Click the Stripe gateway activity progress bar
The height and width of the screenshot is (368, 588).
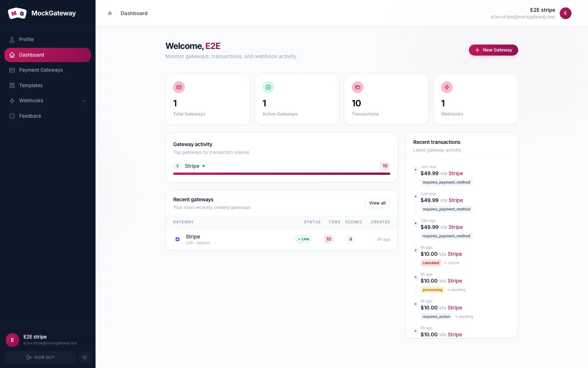pos(282,174)
